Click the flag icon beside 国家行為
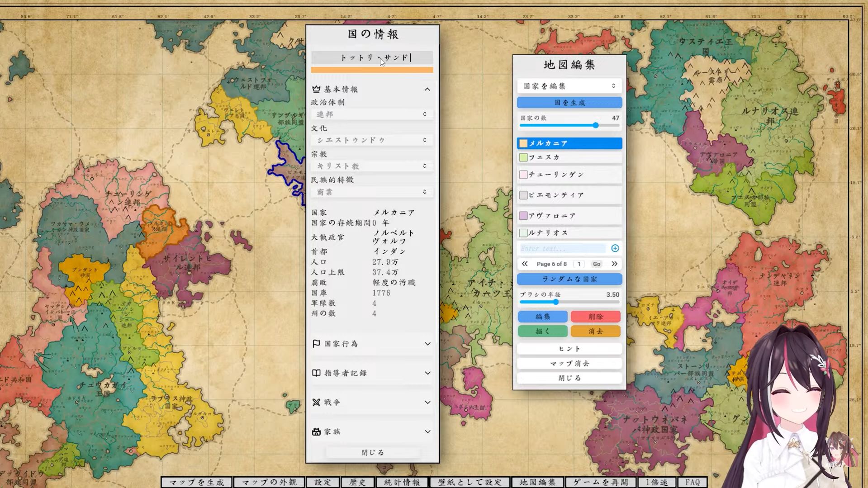This screenshot has width=868, height=488. point(316,344)
